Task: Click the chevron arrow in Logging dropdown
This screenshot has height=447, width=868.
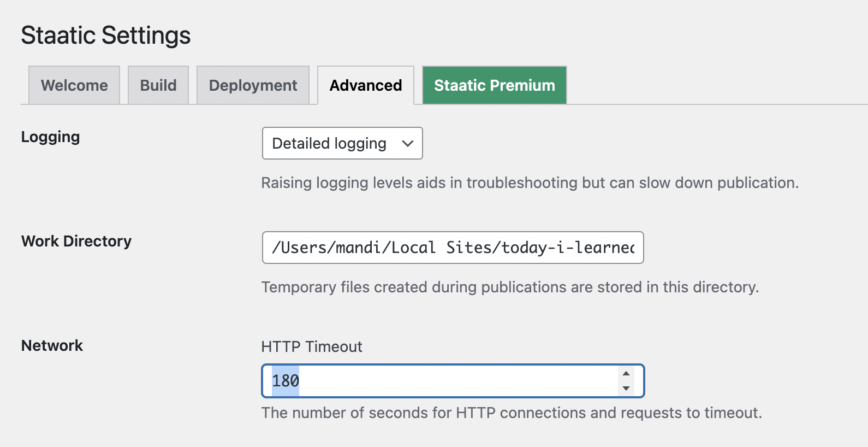Action: coord(407,143)
